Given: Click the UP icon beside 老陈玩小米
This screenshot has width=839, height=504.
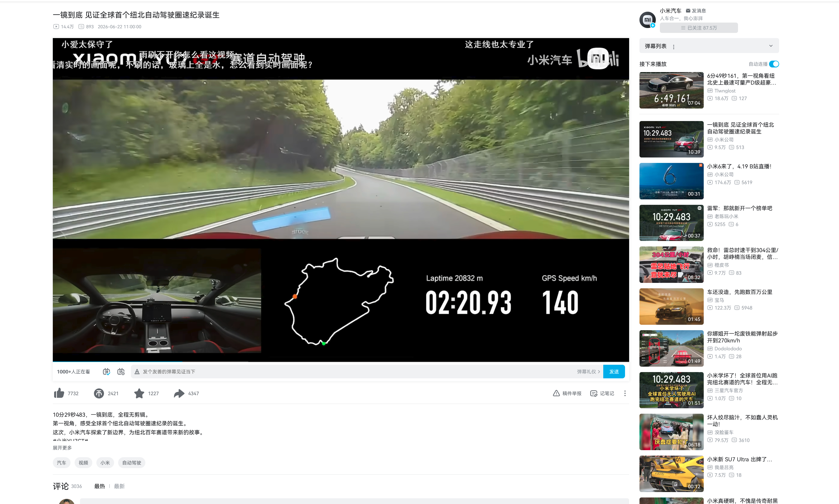Looking at the screenshot, I should pyautogui.click(x=710, y=216).
